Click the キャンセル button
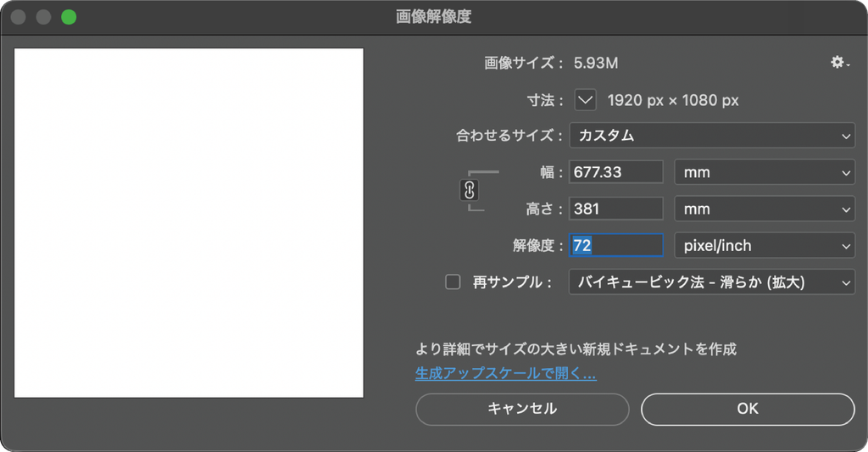Viewport: 868px width, 452px height. click(522, 409)
